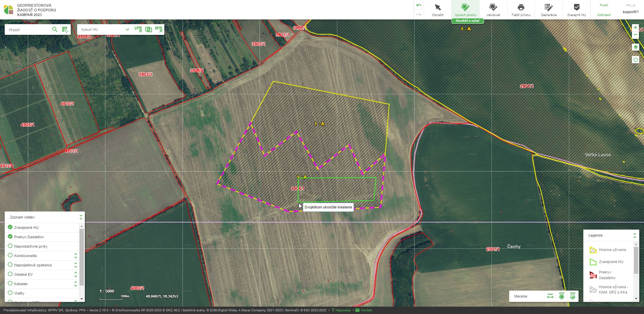Select the partial area measurement tool
The image size is (644, 314).
point(573,296)
